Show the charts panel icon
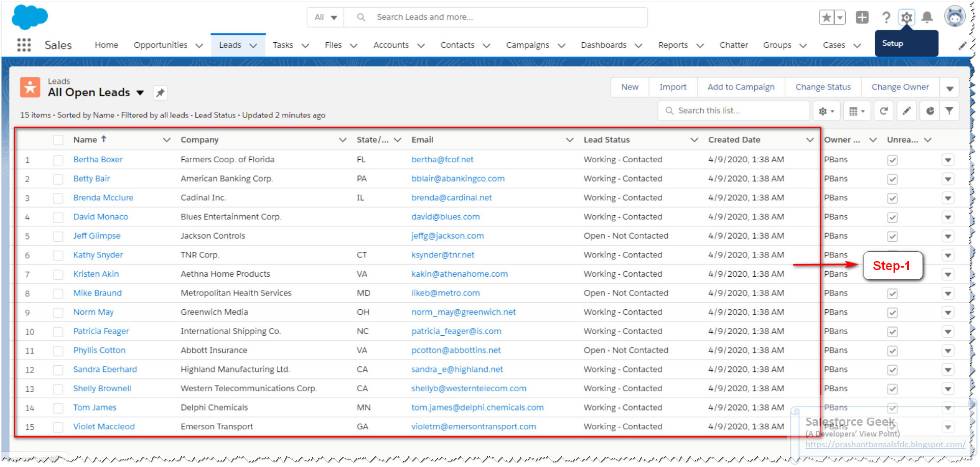This screenshot has height=467, width=980. pyautogui.click(x=930, y=111)
